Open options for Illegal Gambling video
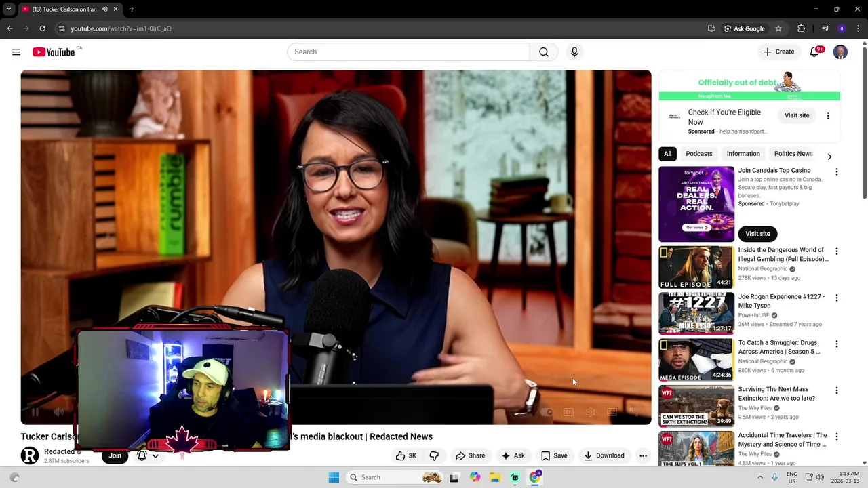The image size is (868, 488). pyautogui.click(x=836, y=251)
